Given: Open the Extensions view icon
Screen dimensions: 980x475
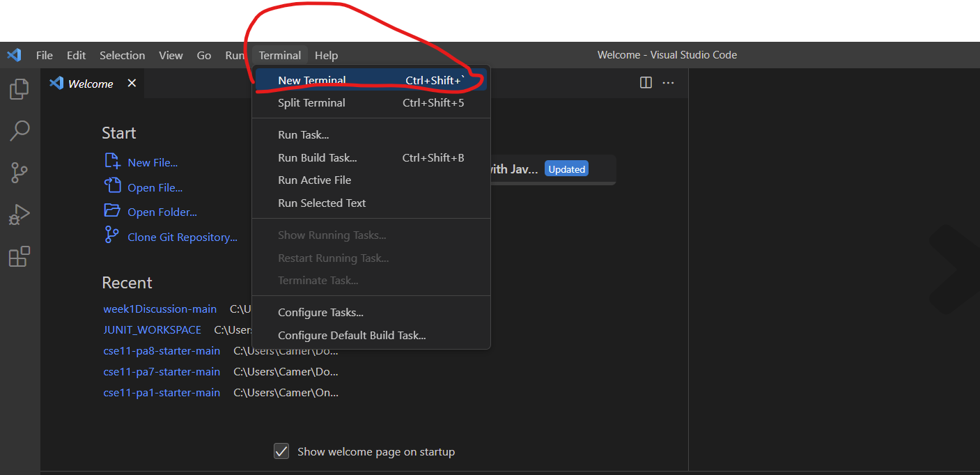Looking at the screenshot, I should pos(20,257).
